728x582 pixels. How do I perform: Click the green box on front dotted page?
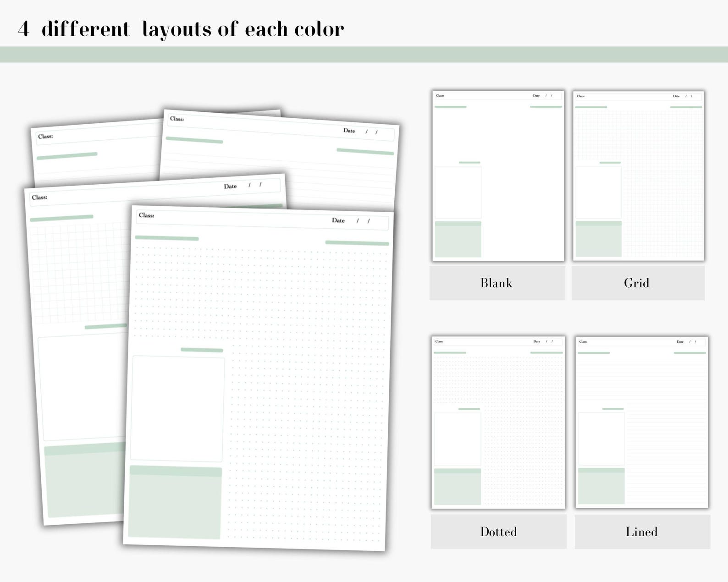tap(175, 502)
